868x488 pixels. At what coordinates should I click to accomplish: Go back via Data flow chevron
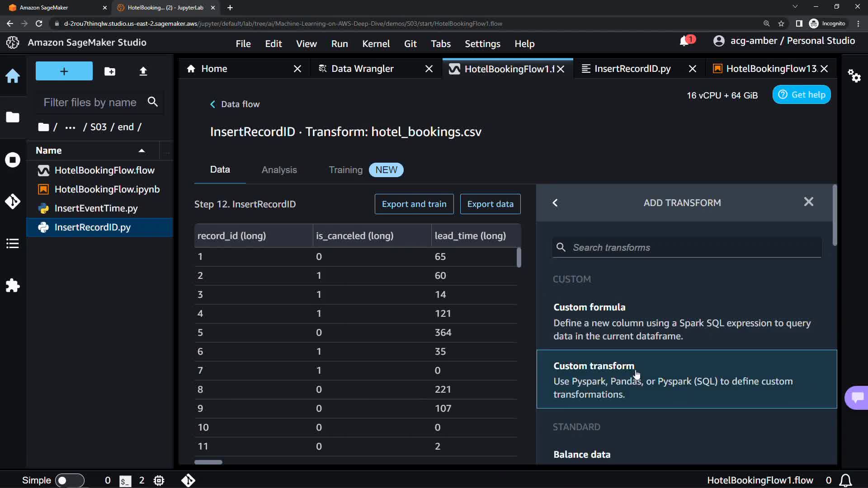[212, 104]
